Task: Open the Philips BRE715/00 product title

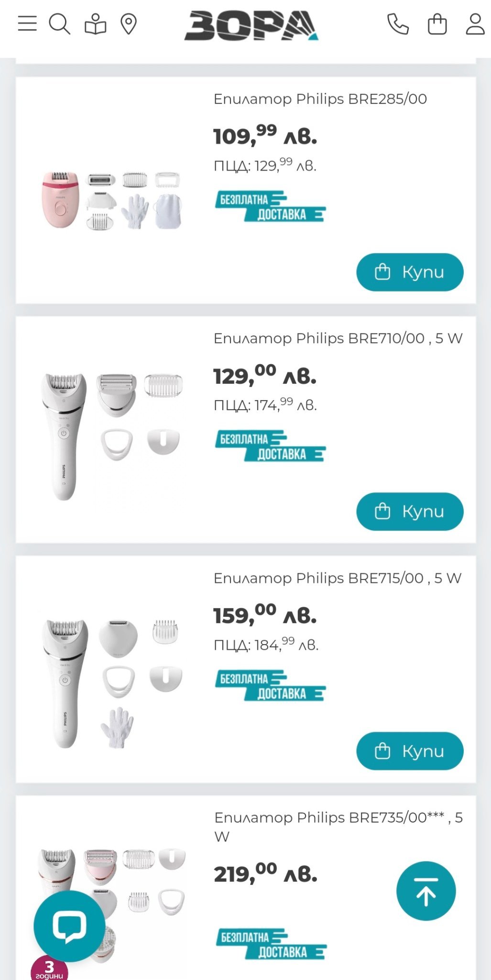Action: tap(337, 578)
